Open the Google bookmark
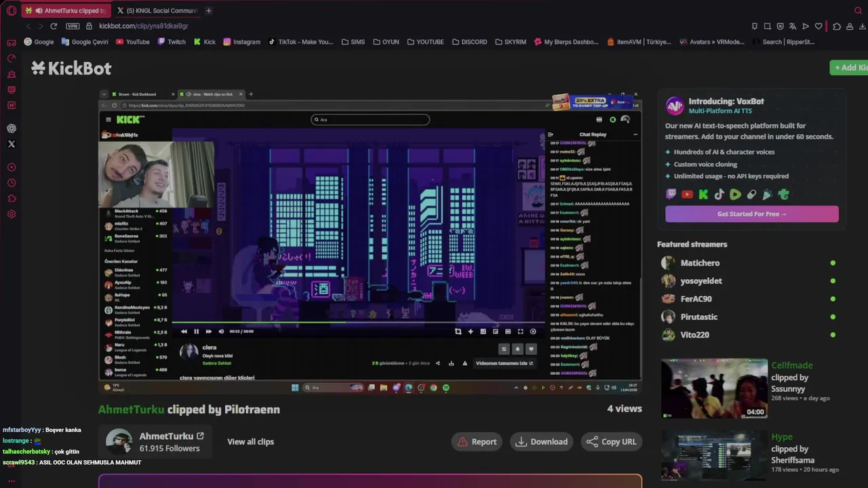868x488 pixels. click(39, 41)
